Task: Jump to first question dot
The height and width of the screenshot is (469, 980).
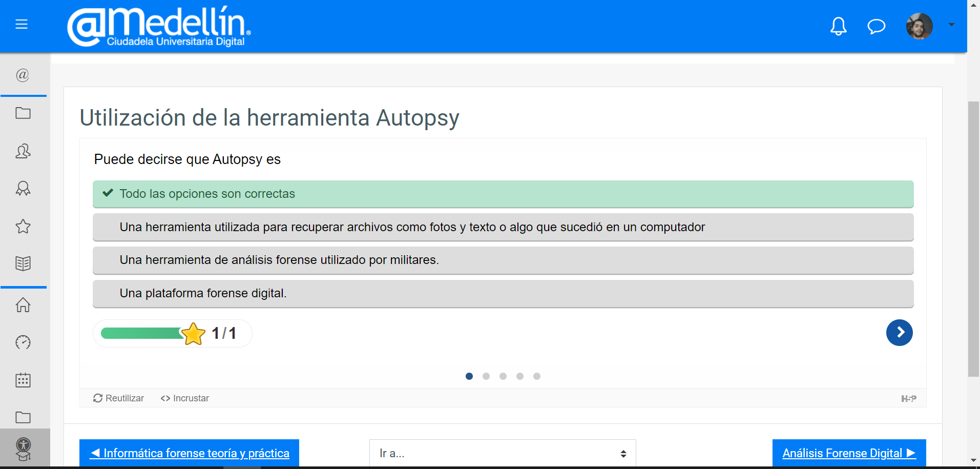Action: (469, 376)
